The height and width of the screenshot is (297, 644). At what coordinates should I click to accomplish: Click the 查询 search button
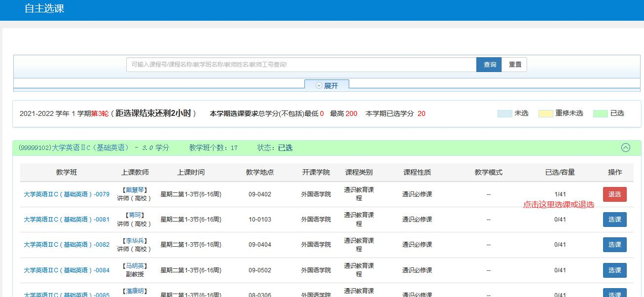(x=489, y=65)
